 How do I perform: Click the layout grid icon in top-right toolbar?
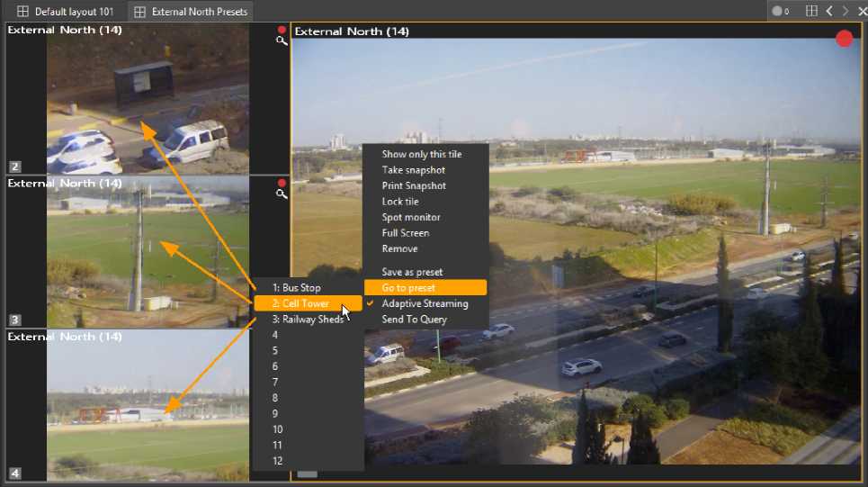tap(811, 12)
